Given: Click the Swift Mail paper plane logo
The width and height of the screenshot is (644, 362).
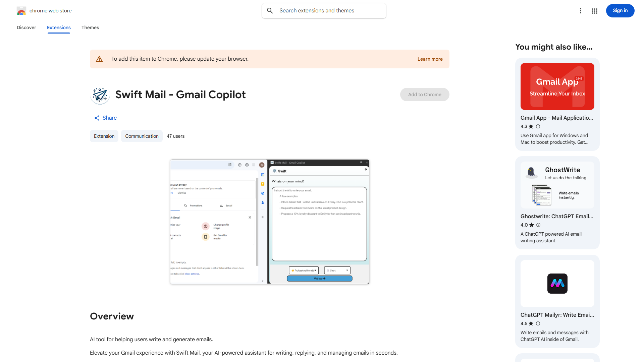Looking at the screenshot, I should (x=100, y=95).
